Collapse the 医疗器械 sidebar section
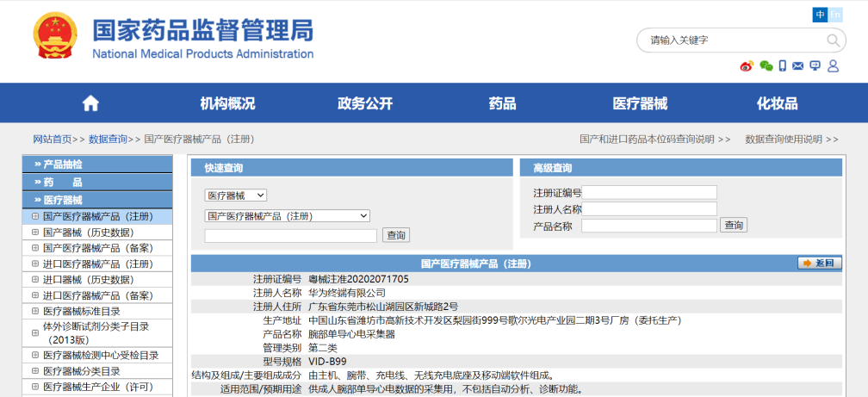 tap(97, 200)
